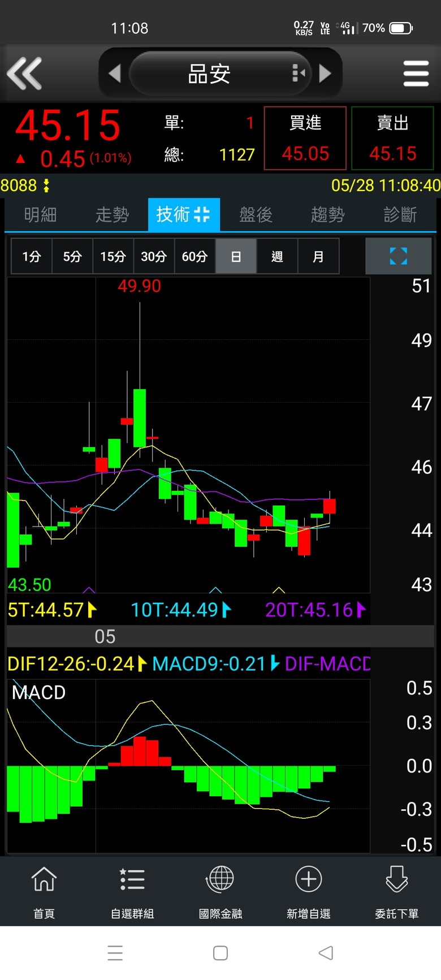Switch to the 診斷 tab
Screen dimensions: 441x980
click(x=400, y=214)
